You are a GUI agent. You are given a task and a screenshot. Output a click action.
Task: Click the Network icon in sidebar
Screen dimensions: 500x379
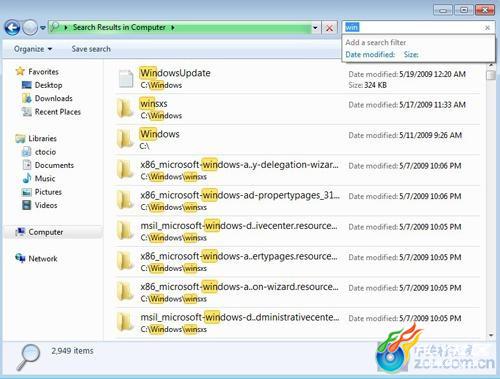pyautogui.click(x=20, y=258)
